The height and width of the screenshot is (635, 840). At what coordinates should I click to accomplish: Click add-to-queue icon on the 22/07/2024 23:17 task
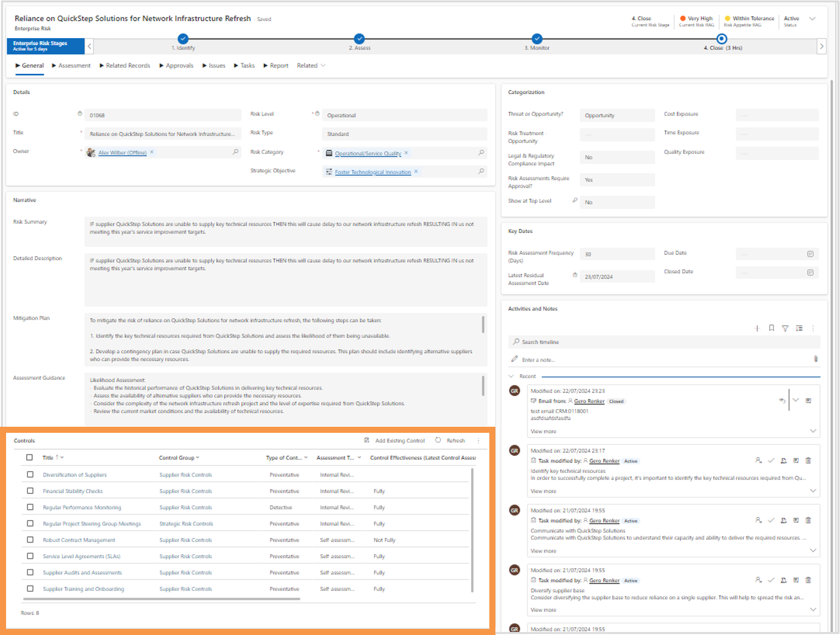point(784,461)
